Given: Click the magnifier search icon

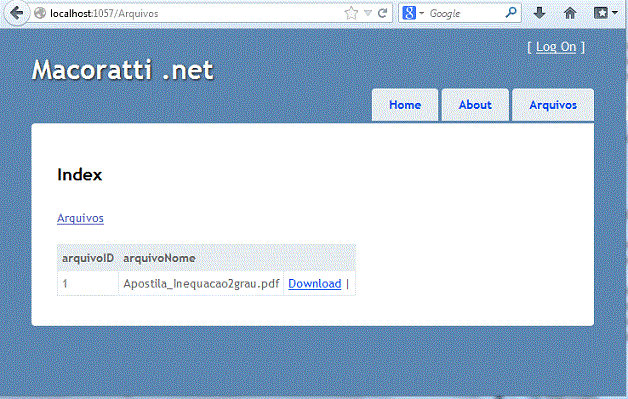Looking at the screenshot, I should pyautogui.click(x=511, y=13).
